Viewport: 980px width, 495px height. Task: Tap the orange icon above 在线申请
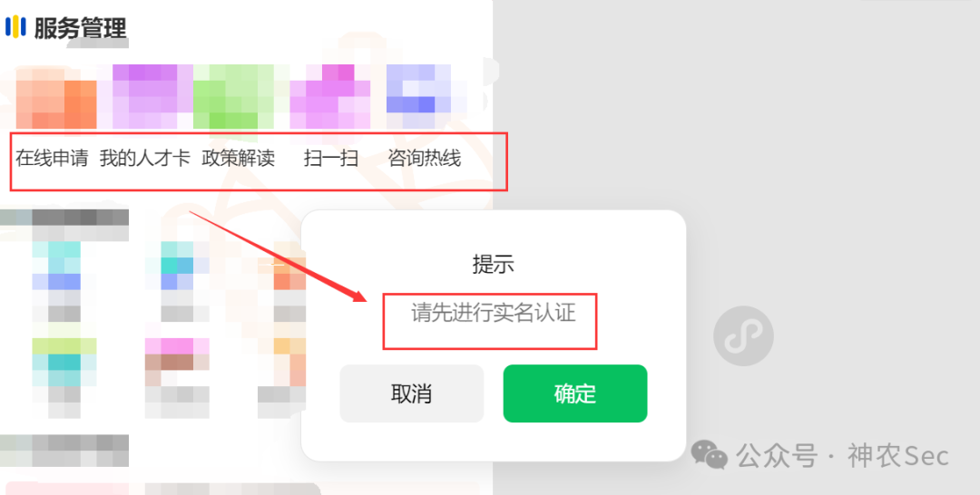(56, 97)
